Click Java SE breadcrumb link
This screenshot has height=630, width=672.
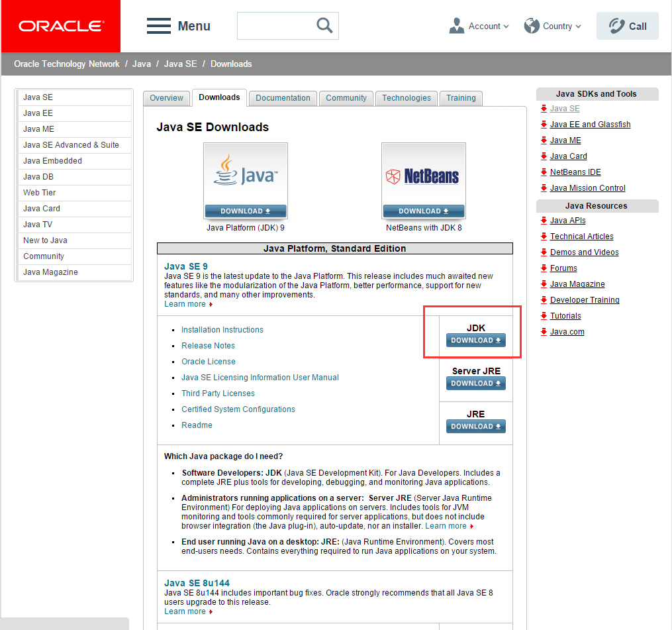181,64
